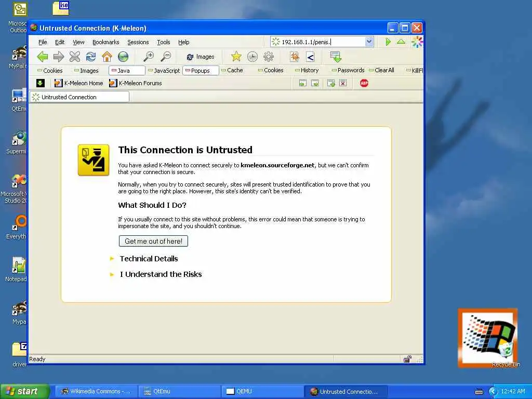Click the green Back arrow

coord(43,57)
